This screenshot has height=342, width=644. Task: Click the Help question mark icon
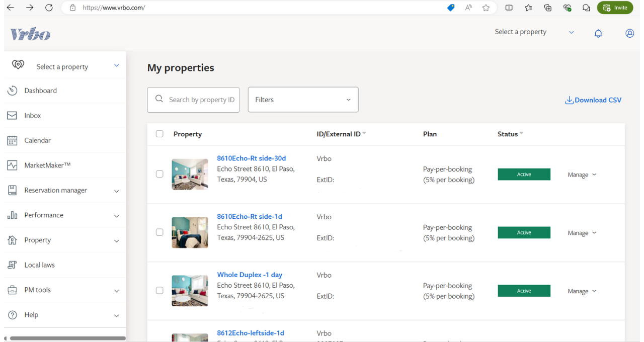point(12,315)
